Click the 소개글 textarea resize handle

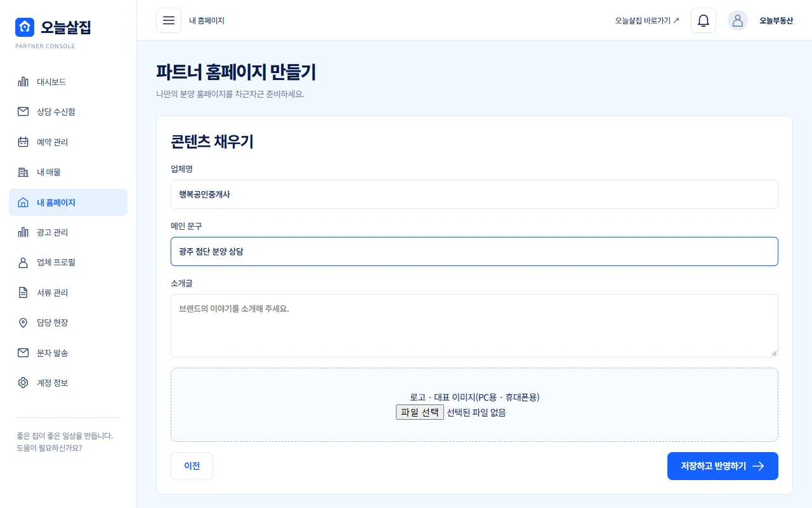773,352
